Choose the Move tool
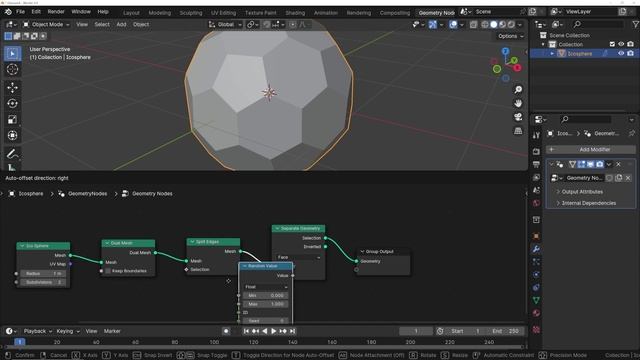 click(12, 87)
